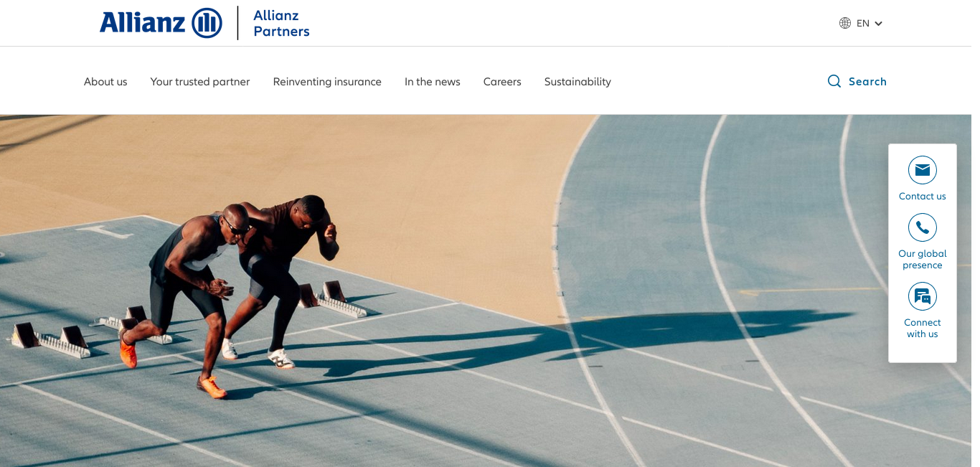980x467 pixels.
Task: Click the Allianz Partners wordmark
Action: tap(281, 23)
